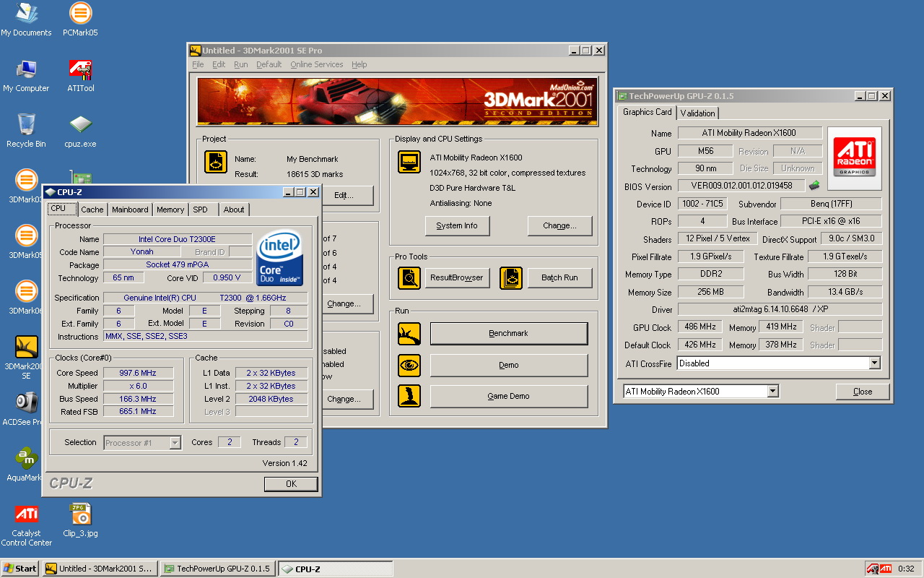
Task: Click 3DMark2001 banner image
Action: (397, 102)
